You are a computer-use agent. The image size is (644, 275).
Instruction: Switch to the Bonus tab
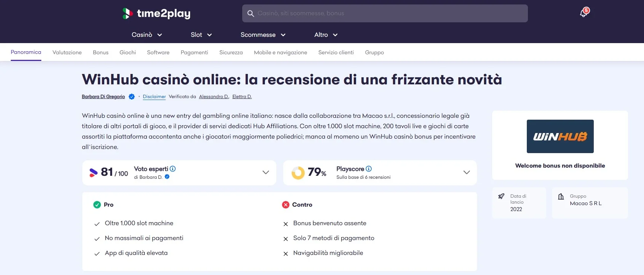(101, 53)
